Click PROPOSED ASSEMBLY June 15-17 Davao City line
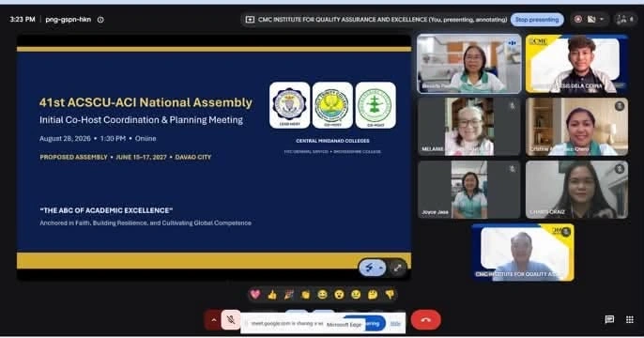 (x=125, y=158)
